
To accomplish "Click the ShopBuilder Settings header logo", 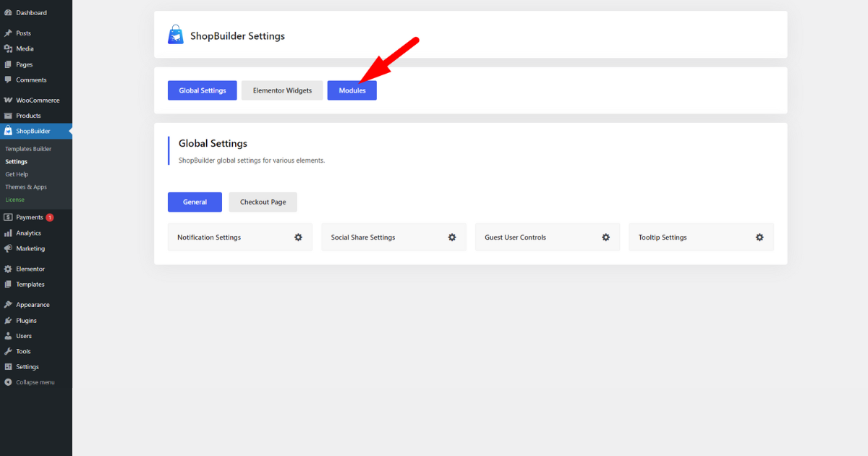I will click(x=176, y=35).
